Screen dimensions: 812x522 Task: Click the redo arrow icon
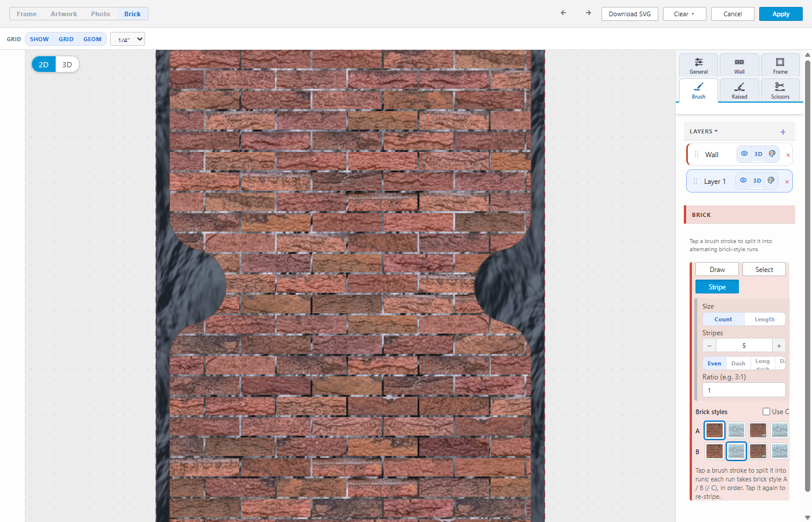pos(588,13)
